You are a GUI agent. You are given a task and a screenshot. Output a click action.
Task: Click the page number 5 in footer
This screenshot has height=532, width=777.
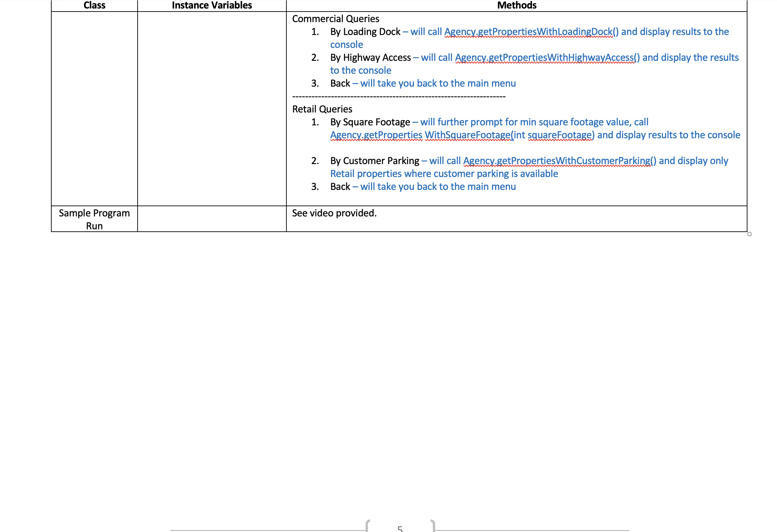[400, 528]
